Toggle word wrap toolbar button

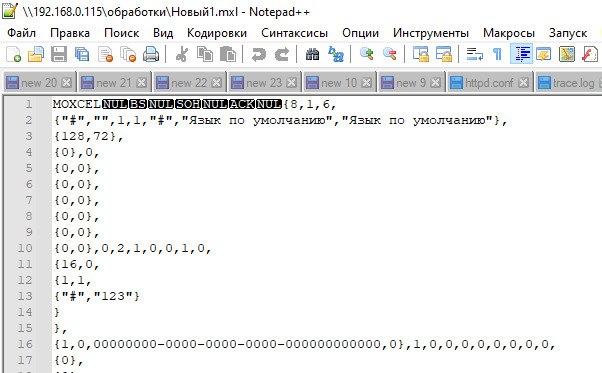[x=475, y=54]
